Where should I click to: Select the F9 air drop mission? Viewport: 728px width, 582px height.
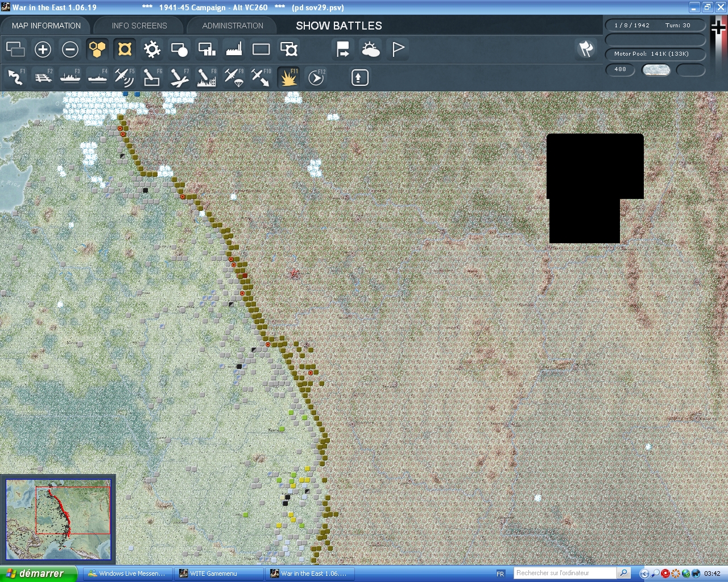pyautogui.click(x=233, y=77)
